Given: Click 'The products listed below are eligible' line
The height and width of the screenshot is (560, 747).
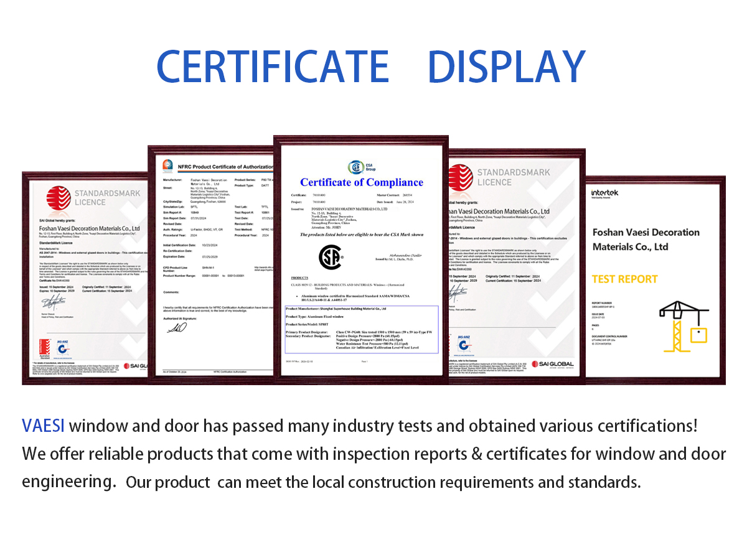Looking at the screenshot, I should (x=362, y=235).
